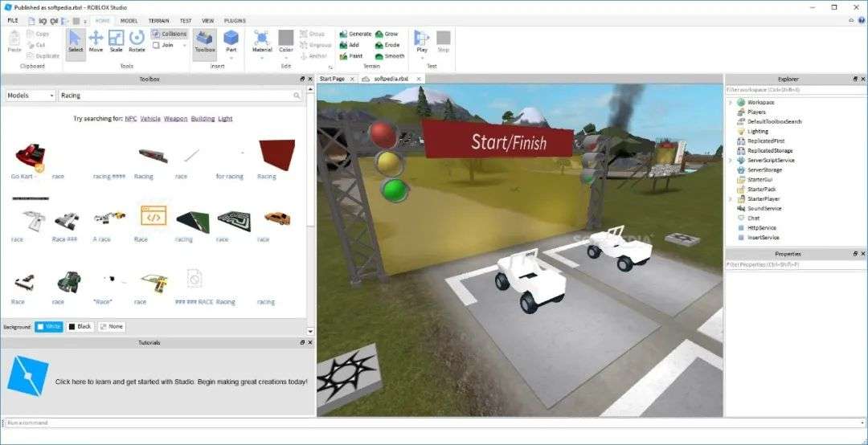The height and width of the screenshot is (445, 868).
Task: Select the Scale tool
Action: pos(117,42)
